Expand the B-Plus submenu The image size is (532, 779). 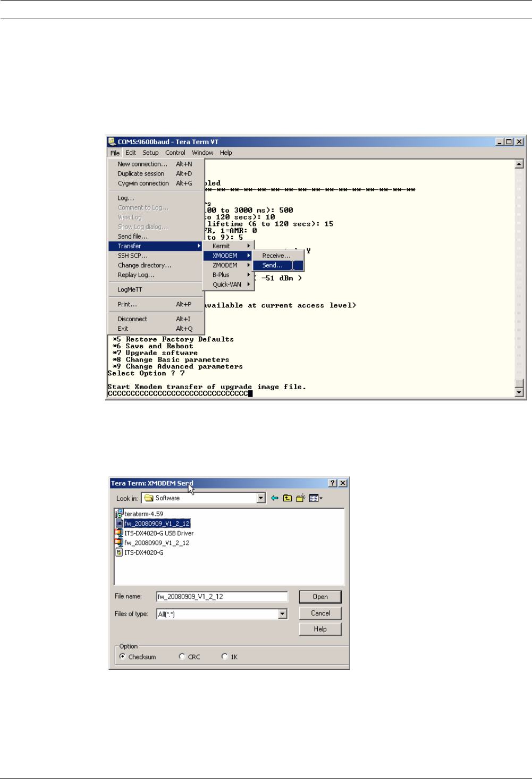pyautogui.click(x=229, y=275)
